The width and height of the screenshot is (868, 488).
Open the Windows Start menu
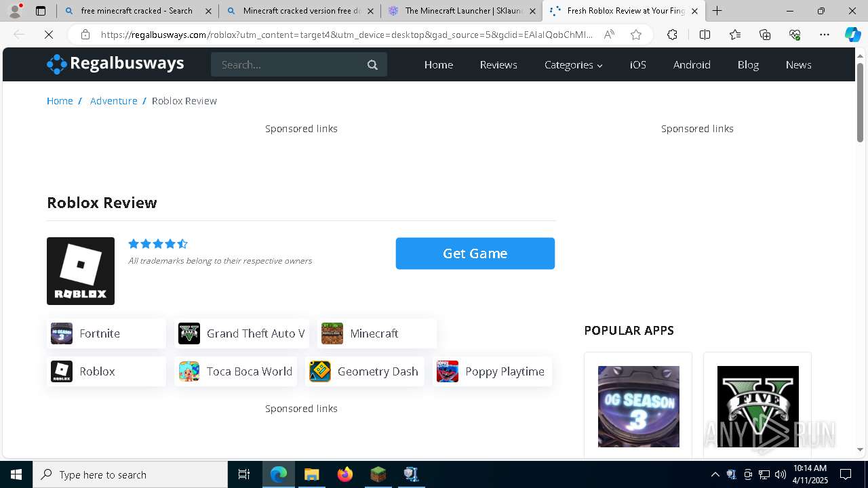[16, 474]
